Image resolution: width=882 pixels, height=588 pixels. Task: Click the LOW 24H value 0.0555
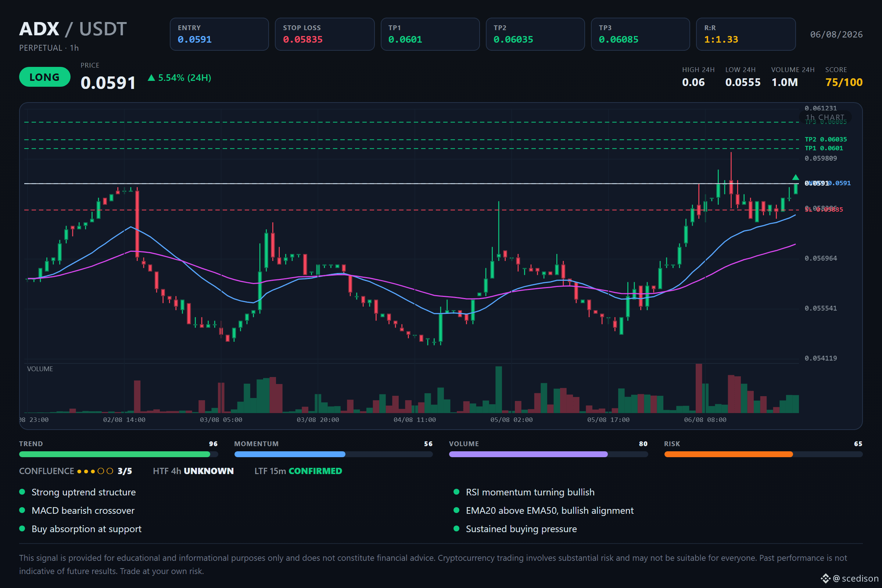[x=743, y=82]
